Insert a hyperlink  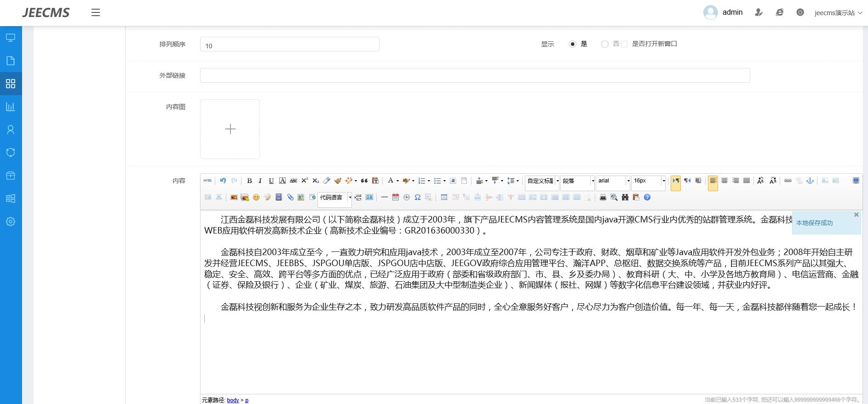788,181
